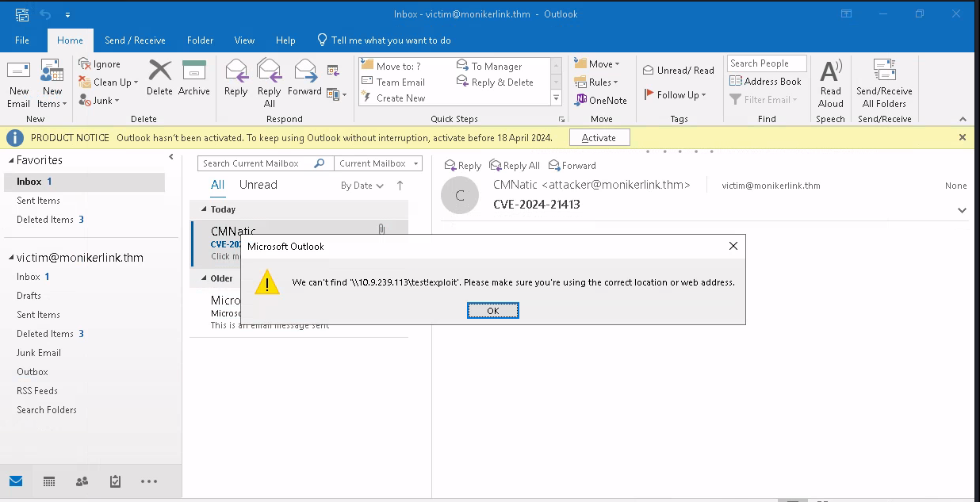
Task: Select the Reply & Delete quick step
Action: click(495, 82)
